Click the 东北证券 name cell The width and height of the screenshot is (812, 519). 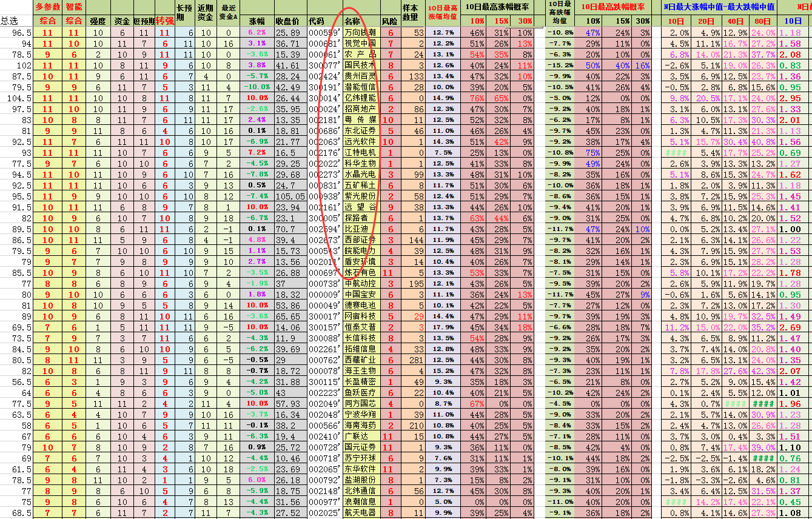click(x=361, y=130)
